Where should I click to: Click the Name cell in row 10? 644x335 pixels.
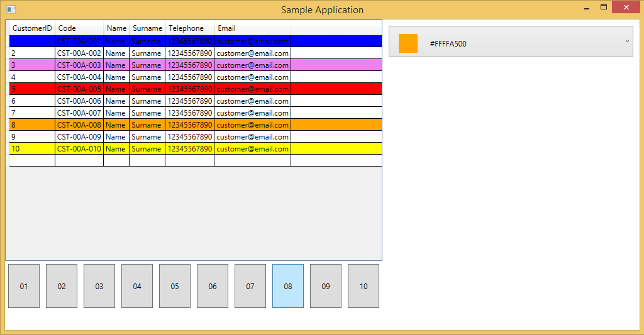click(116, 148)
